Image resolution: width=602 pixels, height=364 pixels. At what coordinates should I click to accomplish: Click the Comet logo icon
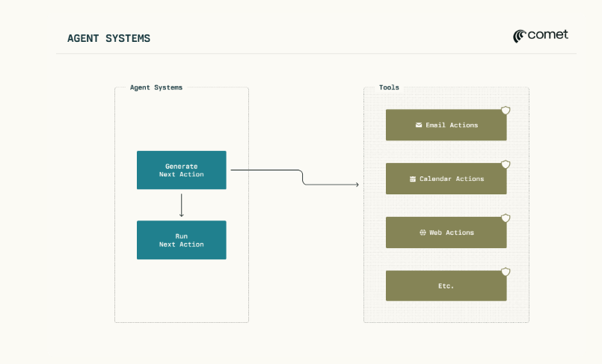tap(520, 36)
